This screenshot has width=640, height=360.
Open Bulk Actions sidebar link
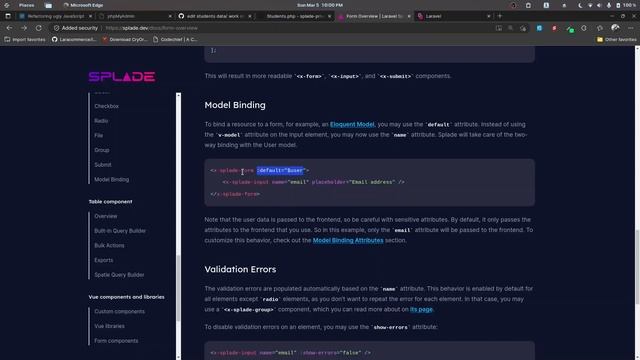[109, 246]
